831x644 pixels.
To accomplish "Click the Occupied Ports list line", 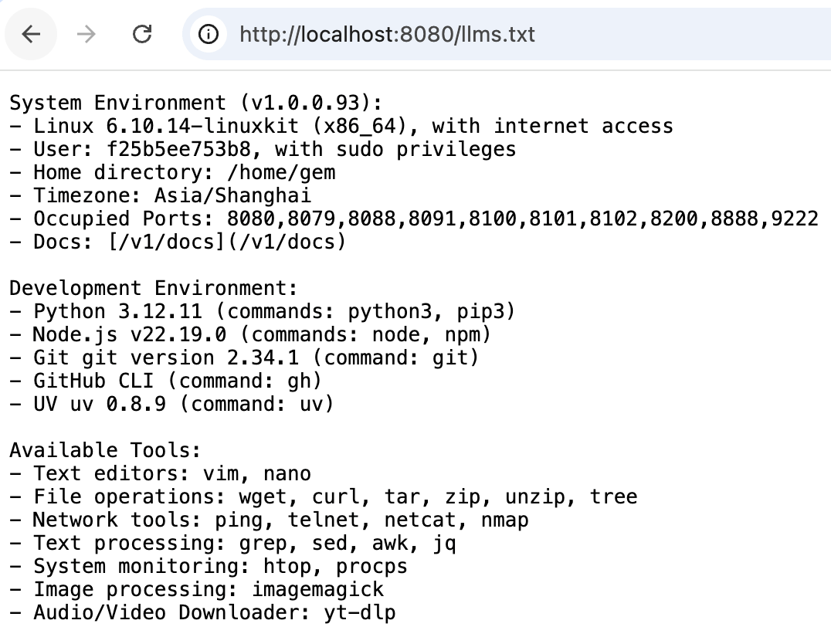I will point(414,219).
